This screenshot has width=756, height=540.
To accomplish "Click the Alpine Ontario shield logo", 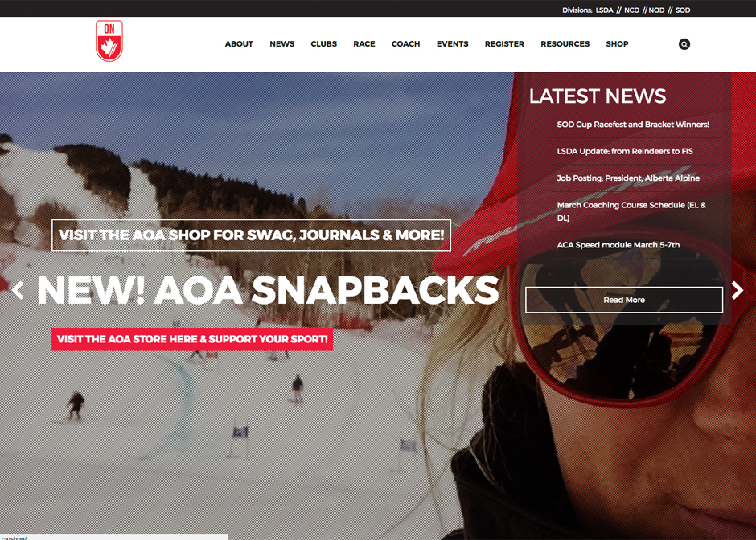I will pyautogui.click(x=109, y=41).
